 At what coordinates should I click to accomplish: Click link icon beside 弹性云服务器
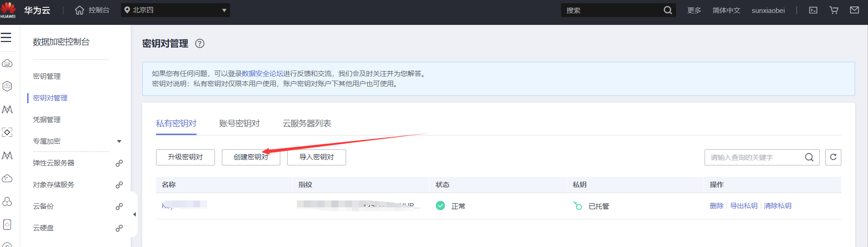(119, 163)
